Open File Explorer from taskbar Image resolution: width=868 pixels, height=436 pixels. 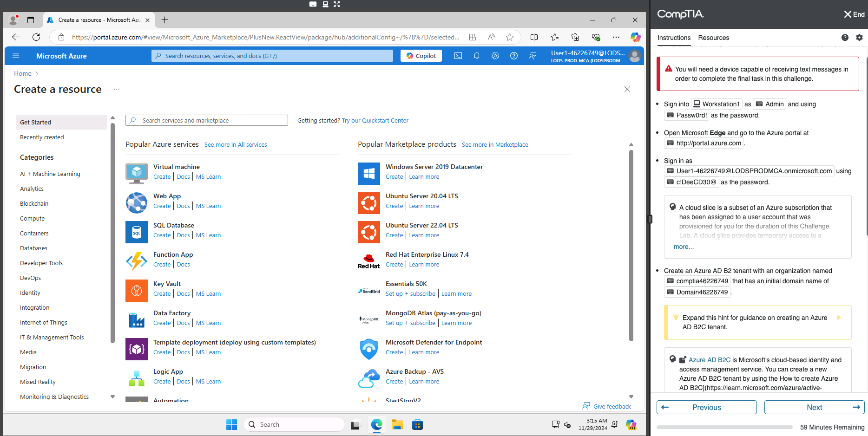pos(397,424)
